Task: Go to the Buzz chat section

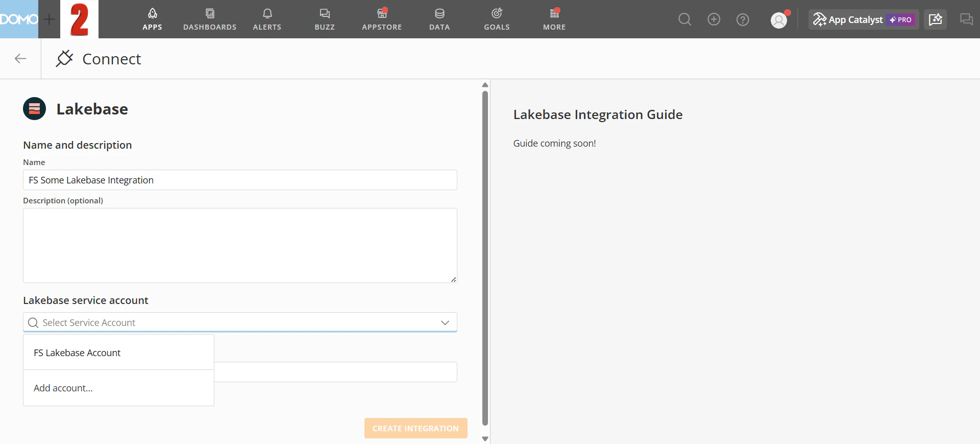Action: (325, 19)
